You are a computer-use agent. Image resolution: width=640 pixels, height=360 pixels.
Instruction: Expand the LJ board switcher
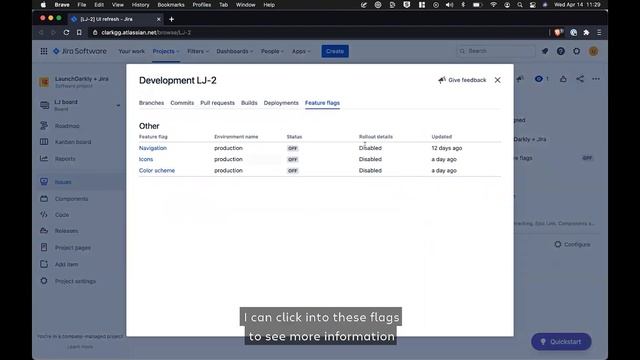[118, 105]
